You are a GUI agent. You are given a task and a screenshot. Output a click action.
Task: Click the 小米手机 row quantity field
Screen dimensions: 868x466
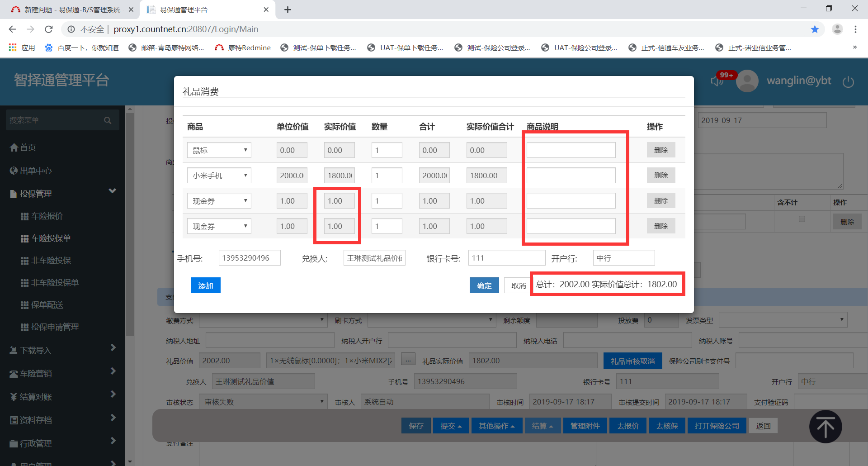pyautogui.click(x=387, y=176)
